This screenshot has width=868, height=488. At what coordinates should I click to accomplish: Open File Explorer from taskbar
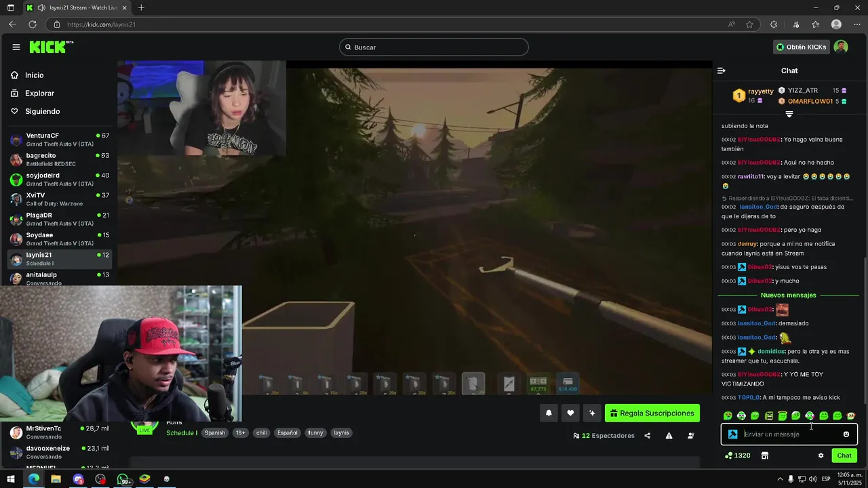coord(56,479)
